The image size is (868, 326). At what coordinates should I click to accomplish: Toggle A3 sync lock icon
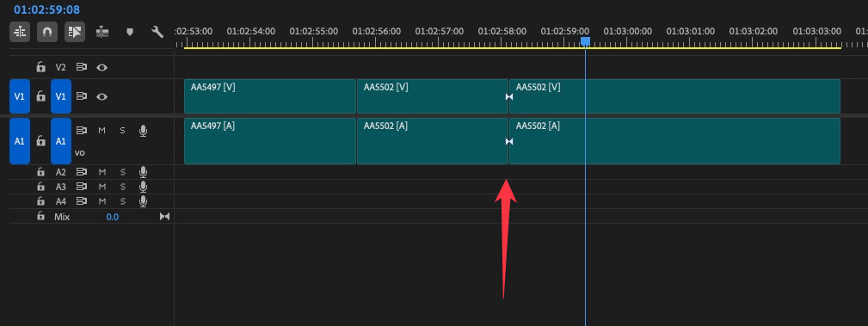point(82,187)
